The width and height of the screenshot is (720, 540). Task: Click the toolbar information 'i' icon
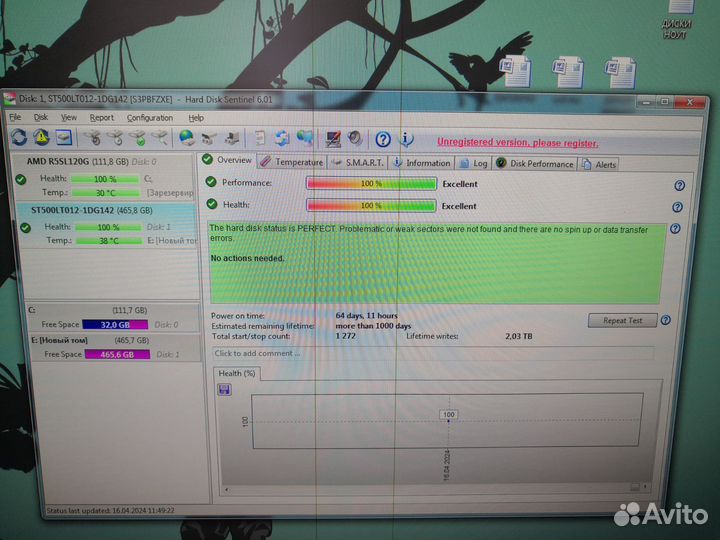tap(406, 139)
